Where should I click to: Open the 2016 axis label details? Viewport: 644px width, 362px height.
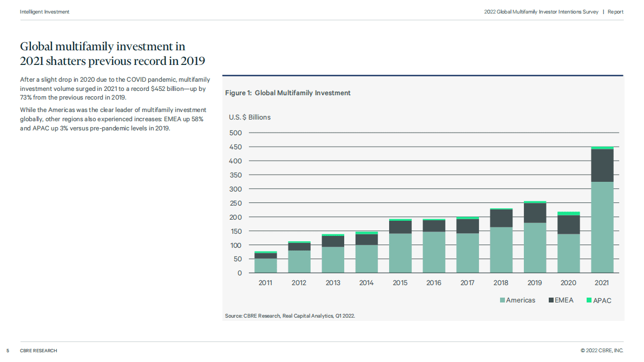coord(433,282)
